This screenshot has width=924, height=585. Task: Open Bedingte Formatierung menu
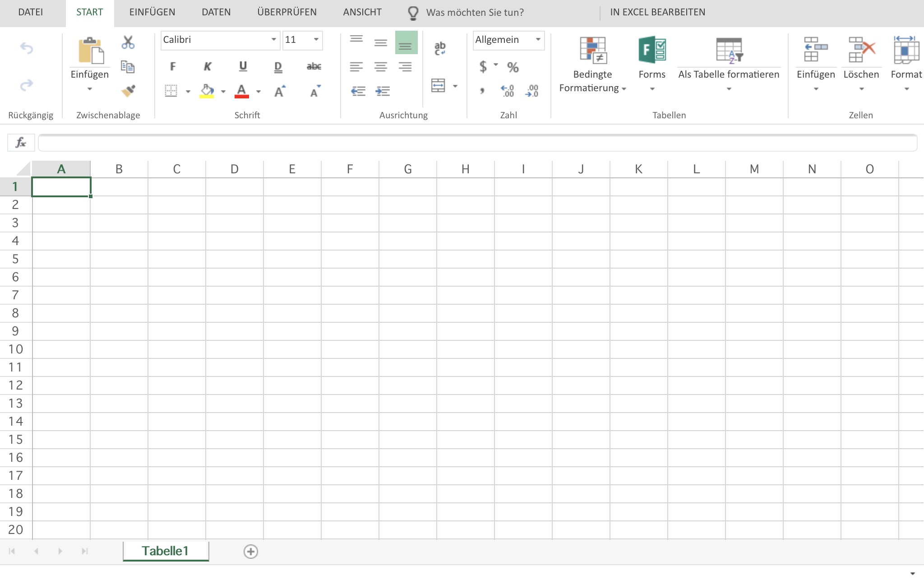tap(592, 64)
